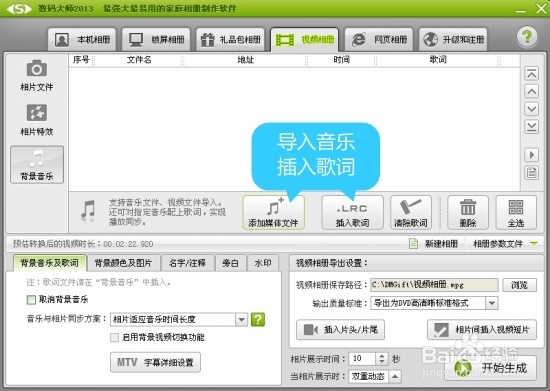Viewport: 550px width, 391px height.
Task: Click 开始生成 to start generating
Action: click(490, 368)
